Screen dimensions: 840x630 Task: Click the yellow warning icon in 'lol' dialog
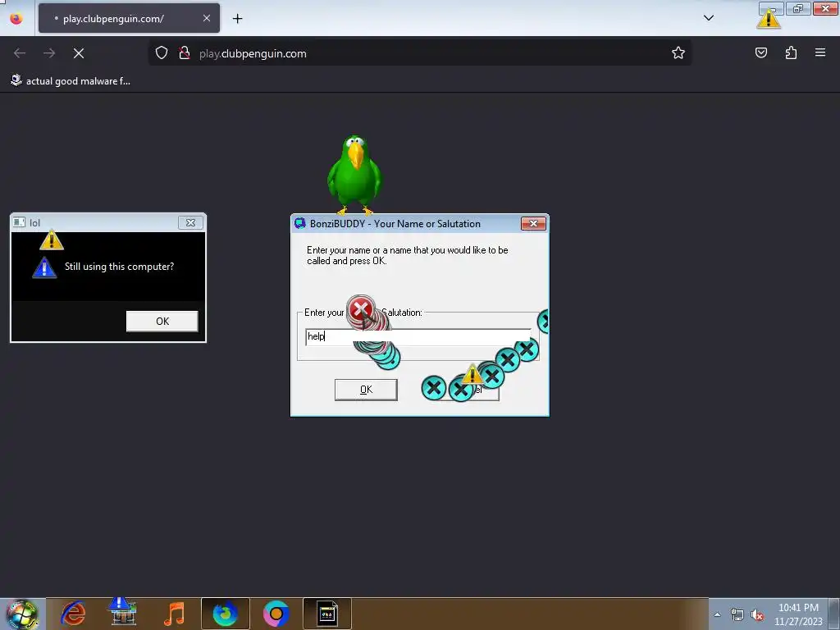pos(52,240)
